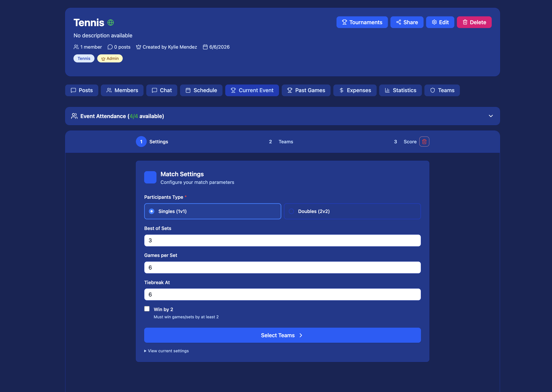Viewport: 552px width, 392px height.
Task: Open the Chat tab
Action: [162, 90]
